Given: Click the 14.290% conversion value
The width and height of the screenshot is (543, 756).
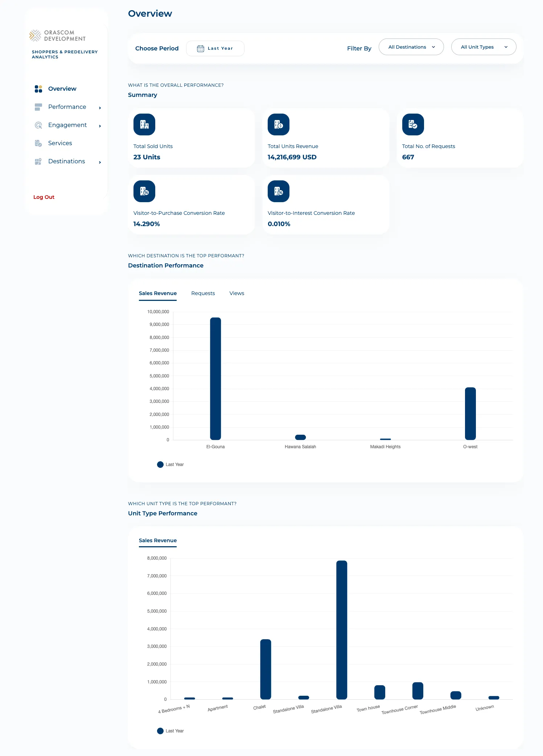Looking at the screenshot, I should (147, 224).
